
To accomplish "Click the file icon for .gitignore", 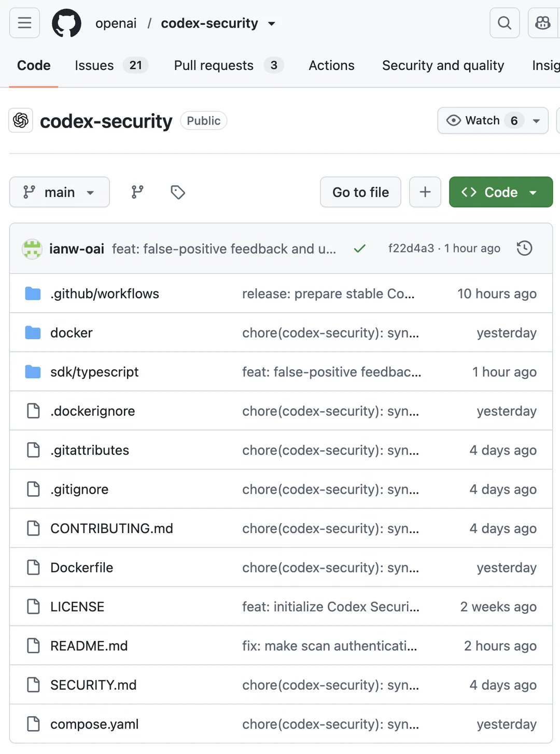I will tap(33, 489).
